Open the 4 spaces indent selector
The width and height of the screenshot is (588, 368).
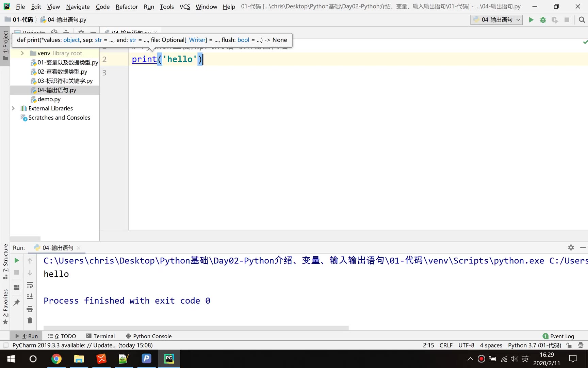tap(491, 346)
